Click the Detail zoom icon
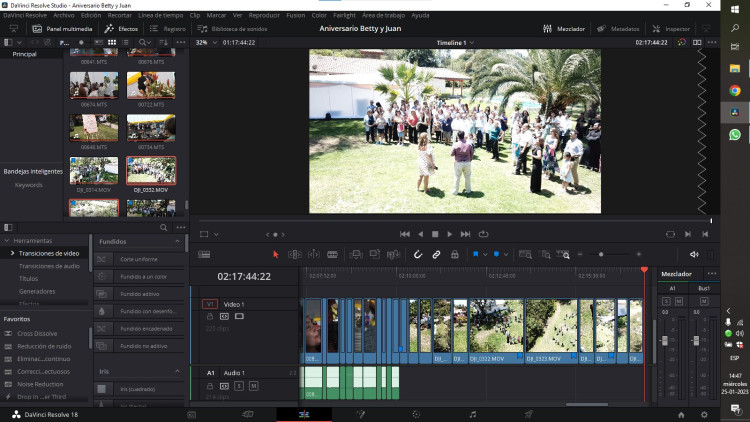 (x=546, y=255)
